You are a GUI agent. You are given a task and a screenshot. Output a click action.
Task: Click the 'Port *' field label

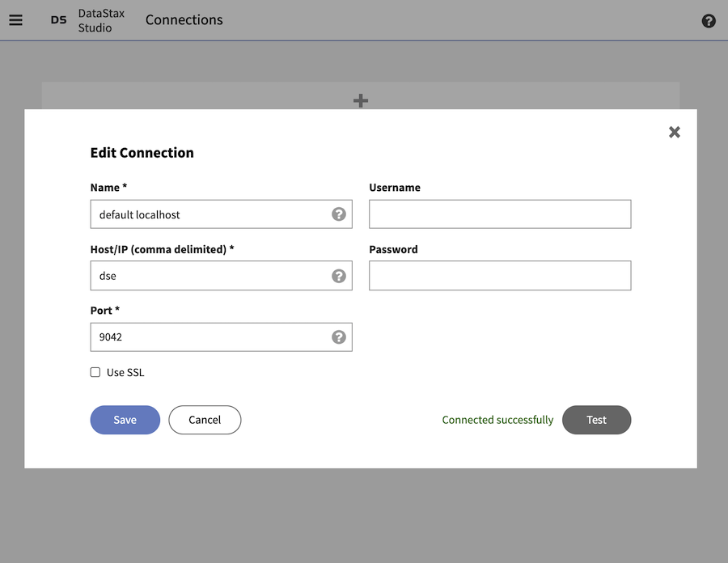[105, 311]
